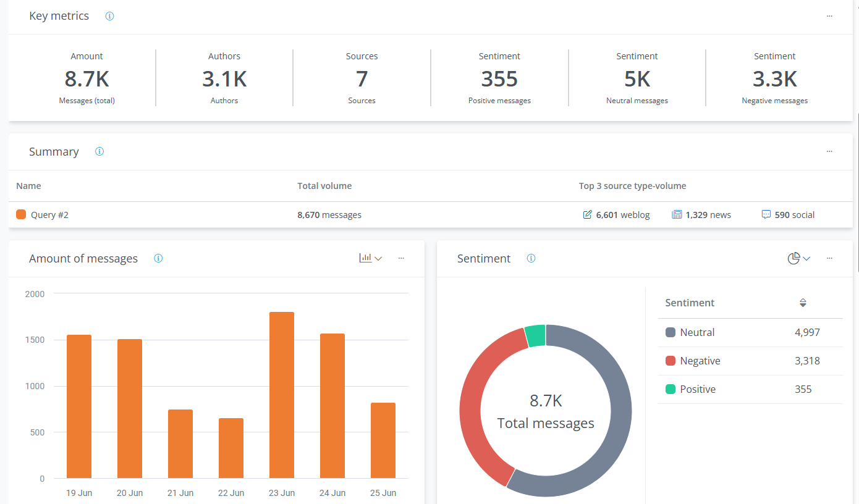
Task: Click the Negative red legend swatch
Action: 671,361
